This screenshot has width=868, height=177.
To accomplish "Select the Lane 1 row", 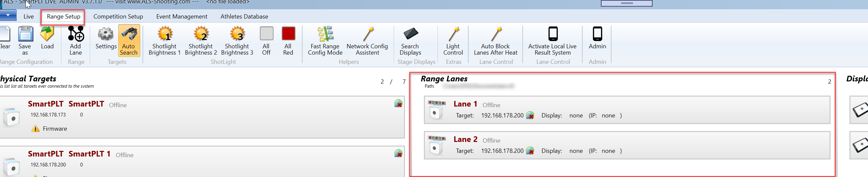I will click(627, 110).
